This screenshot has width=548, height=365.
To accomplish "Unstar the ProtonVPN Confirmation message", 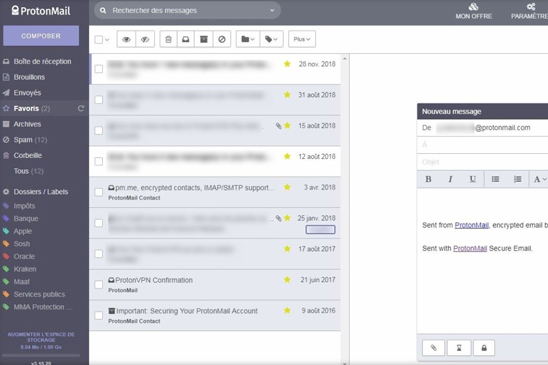I will 287,279.
